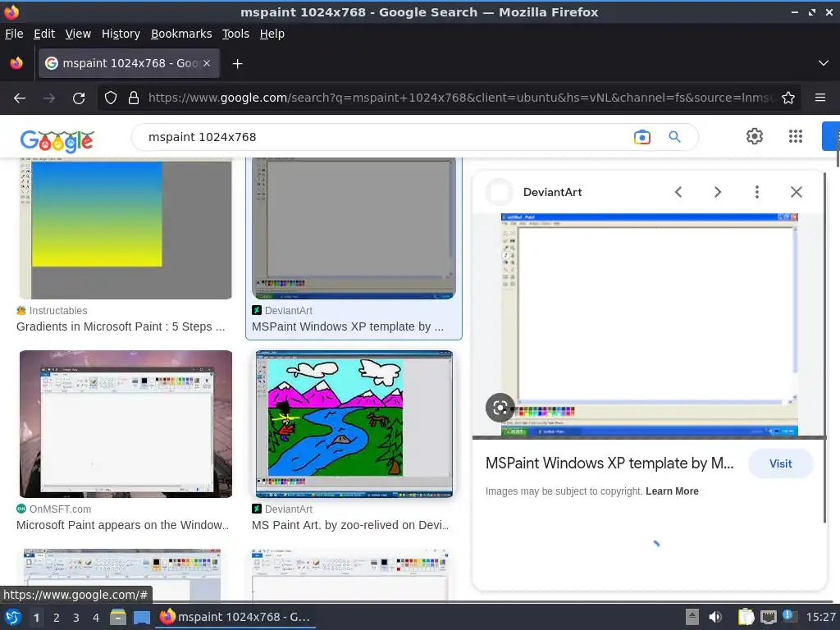
Task: Click the forward navigation arrow
Action: point(49,98)
